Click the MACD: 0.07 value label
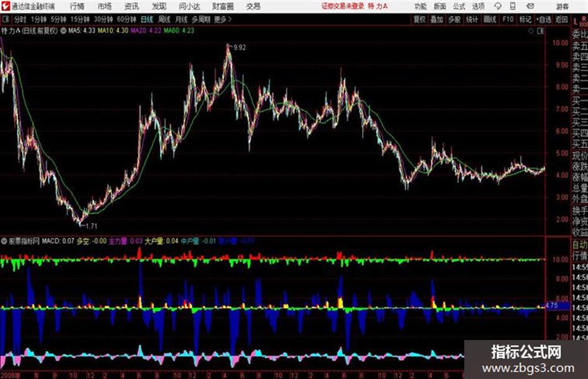The width and height of the screenshot is (588, 379). coord(58,241)
